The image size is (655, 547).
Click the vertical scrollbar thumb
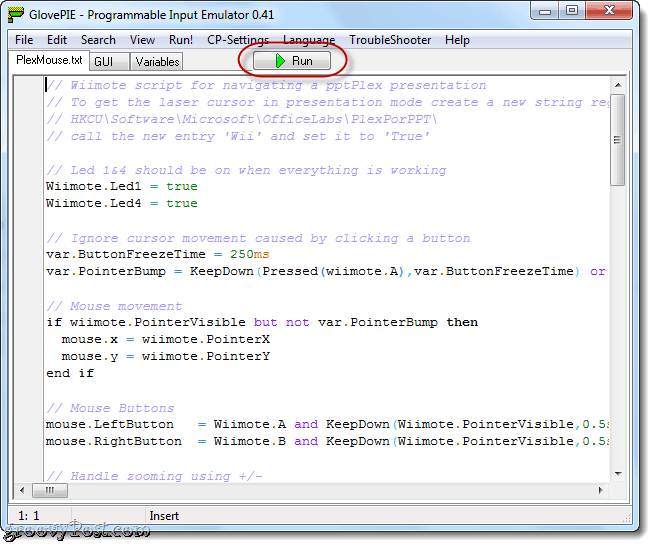[618, 140]
